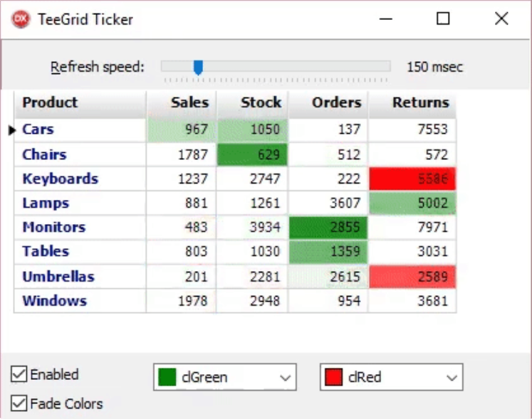Viewport: 532px width, 419px height.
Task: Click the Returns column header
Action: (x=412, y=102)
